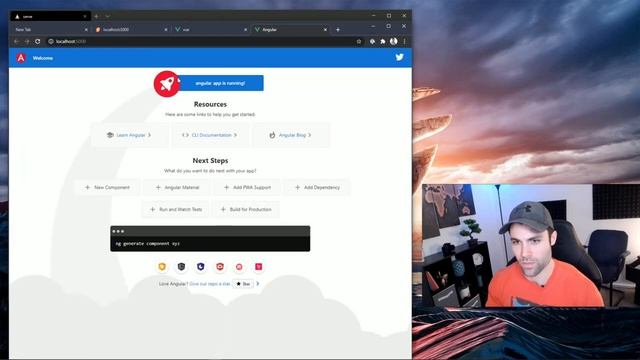
Task: Click the Welcome text in the header
Action: coord(43,58)
